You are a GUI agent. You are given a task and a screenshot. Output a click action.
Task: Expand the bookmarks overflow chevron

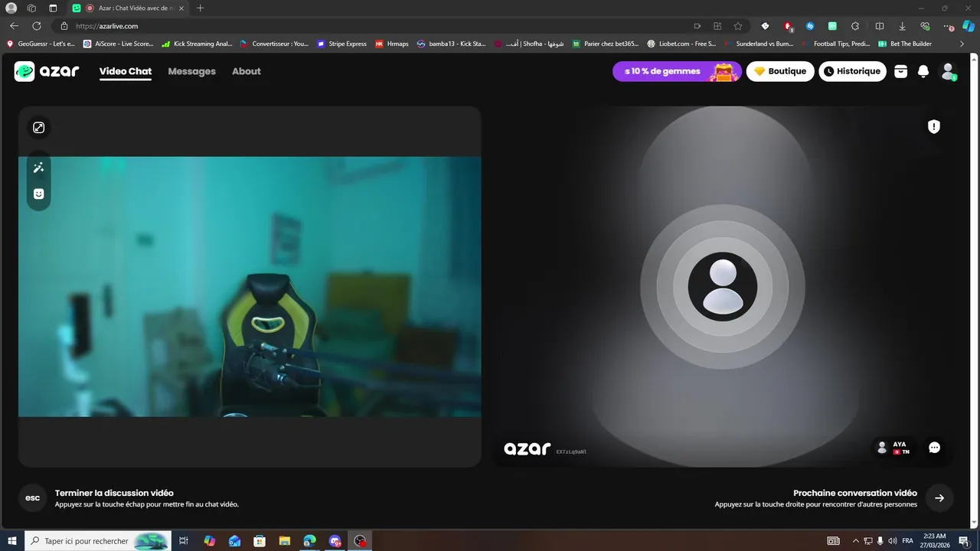[x=962, y=44]
